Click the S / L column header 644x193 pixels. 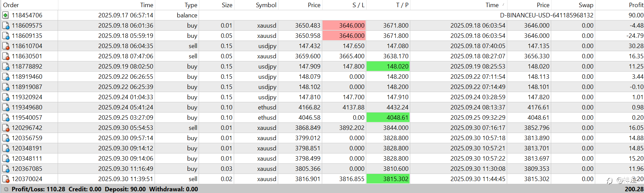[358, 5]
